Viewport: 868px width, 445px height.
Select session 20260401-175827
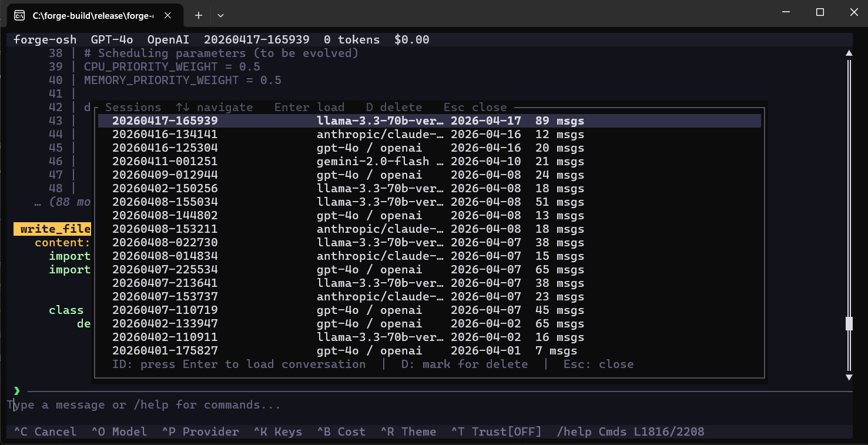click(x=429, y=351)
